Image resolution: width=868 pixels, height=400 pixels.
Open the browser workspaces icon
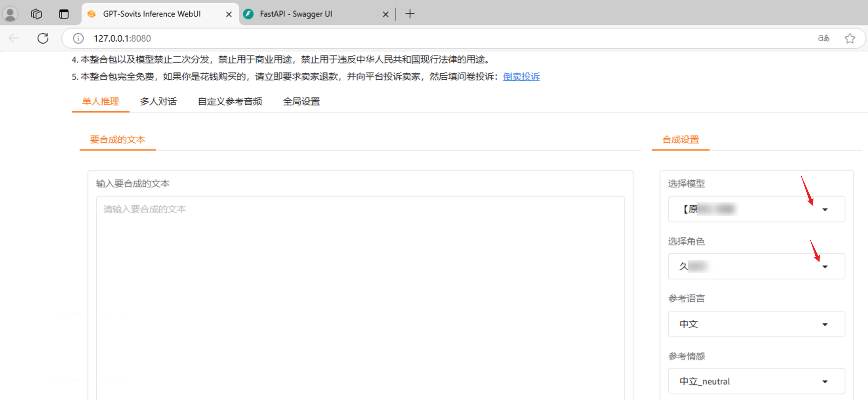point(36,14)
